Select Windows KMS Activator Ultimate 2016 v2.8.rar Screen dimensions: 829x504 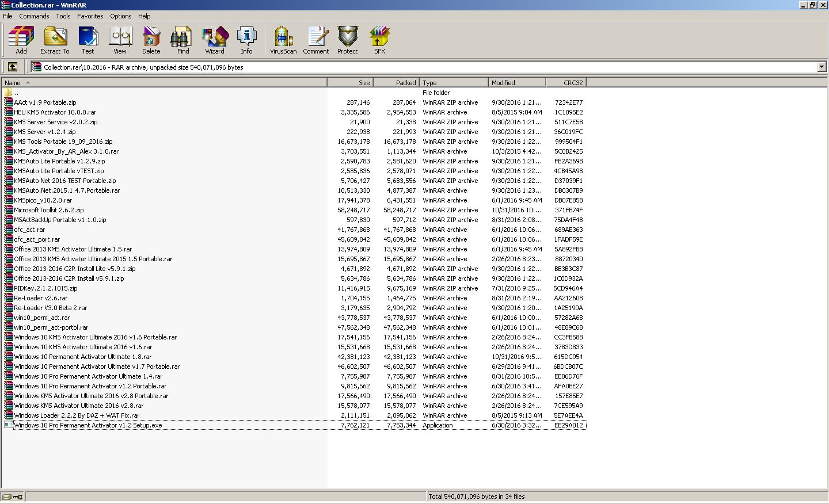coord(79,406)
